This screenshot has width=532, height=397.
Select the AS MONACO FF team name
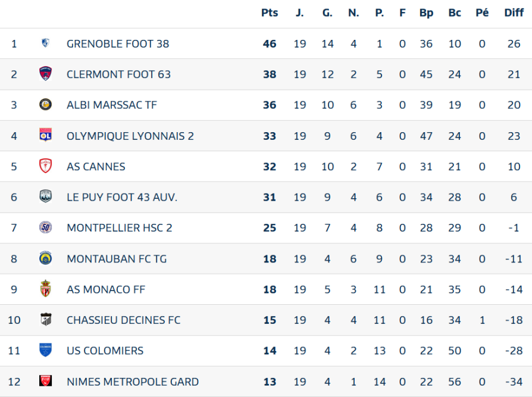tap(106, 289)
